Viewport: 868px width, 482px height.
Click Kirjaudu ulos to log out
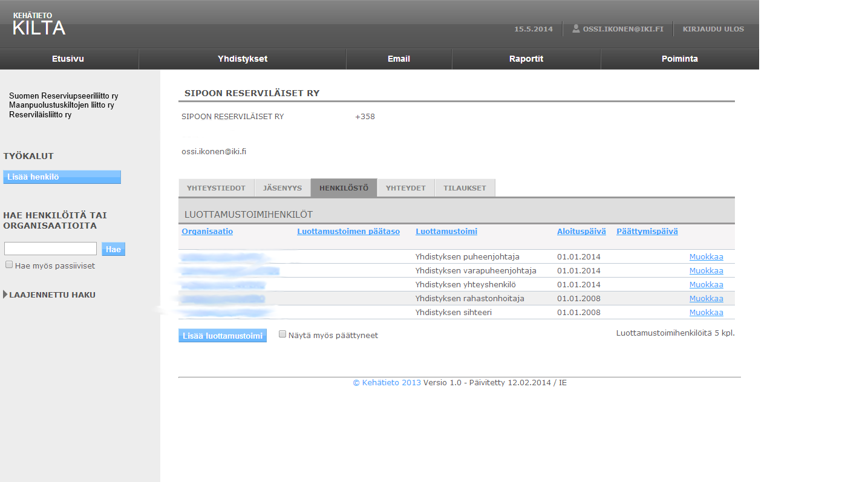713,29
